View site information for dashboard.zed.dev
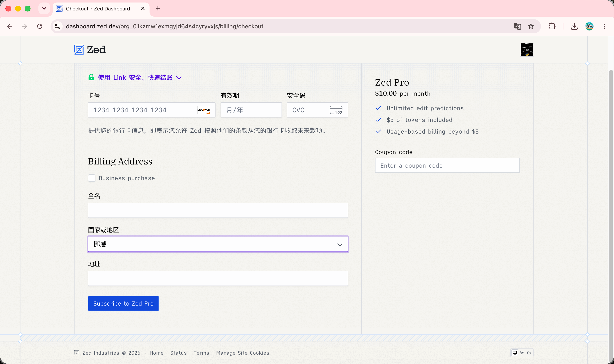The image size is (614, 364). pyautogui.click(x=58, y=26)
